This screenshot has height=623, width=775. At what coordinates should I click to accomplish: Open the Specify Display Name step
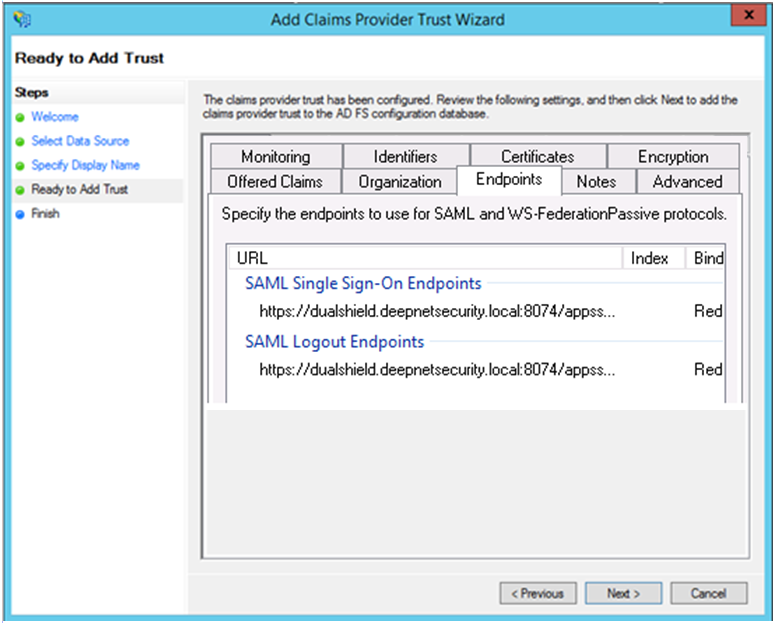coord(85,165)
